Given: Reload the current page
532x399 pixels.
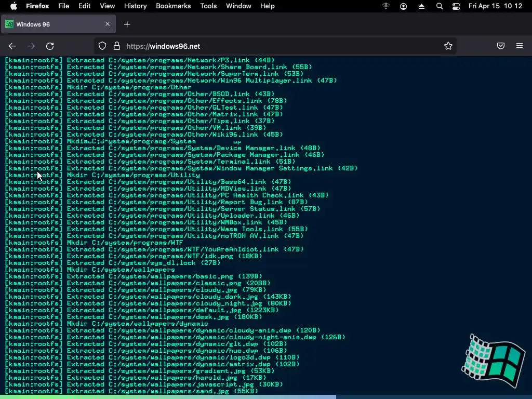Looking at the screenshot, I should [50, 46].
